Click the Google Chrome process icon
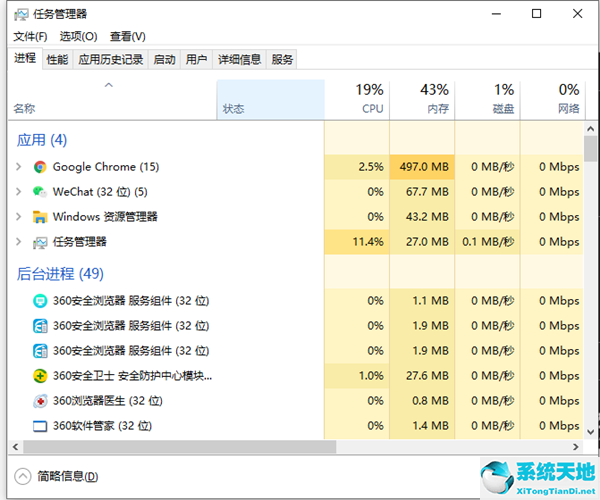The image size is (600, 500). pos(40,167)
